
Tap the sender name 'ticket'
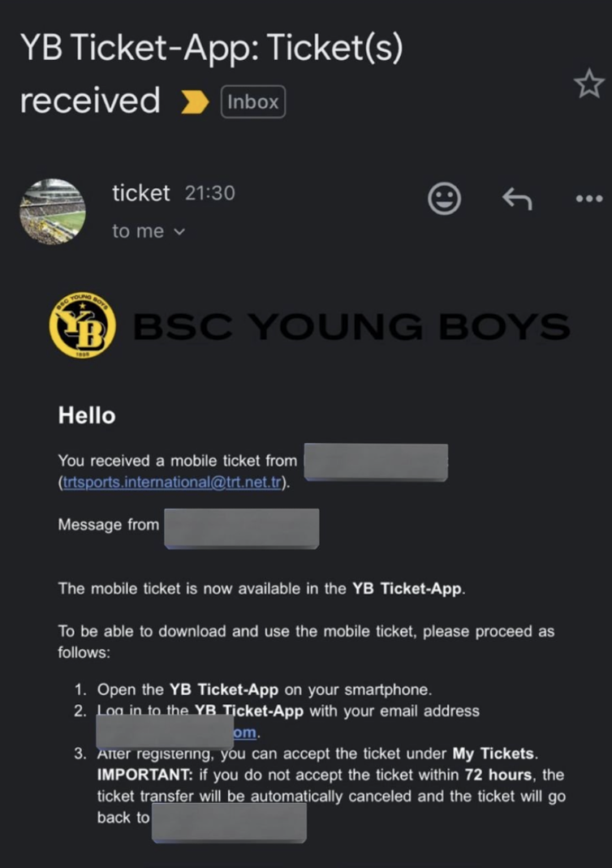pos(140,193)
